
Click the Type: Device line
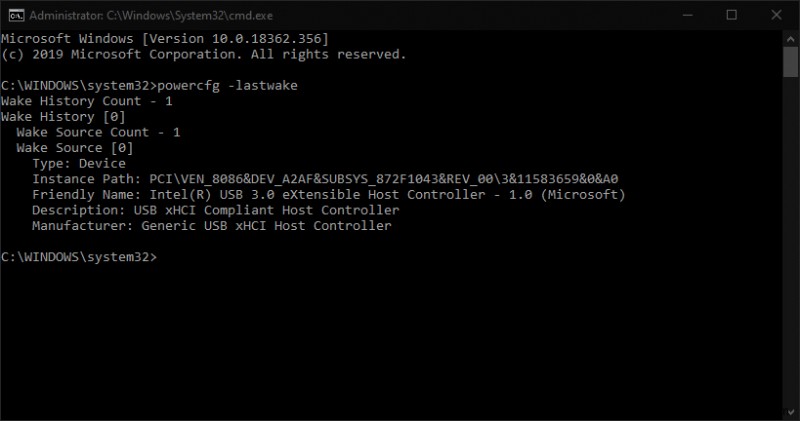coord(79,163)
